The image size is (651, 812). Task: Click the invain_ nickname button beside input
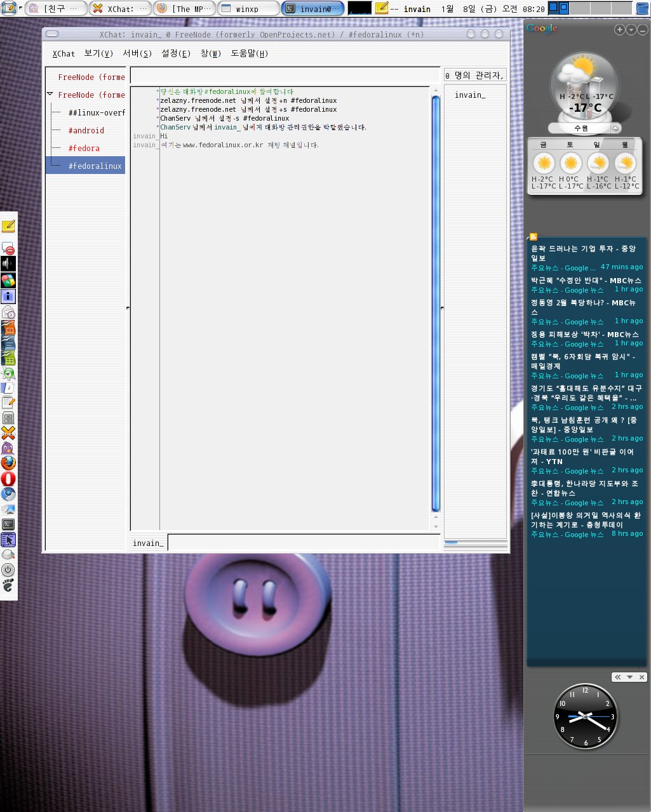pos(148,543)
